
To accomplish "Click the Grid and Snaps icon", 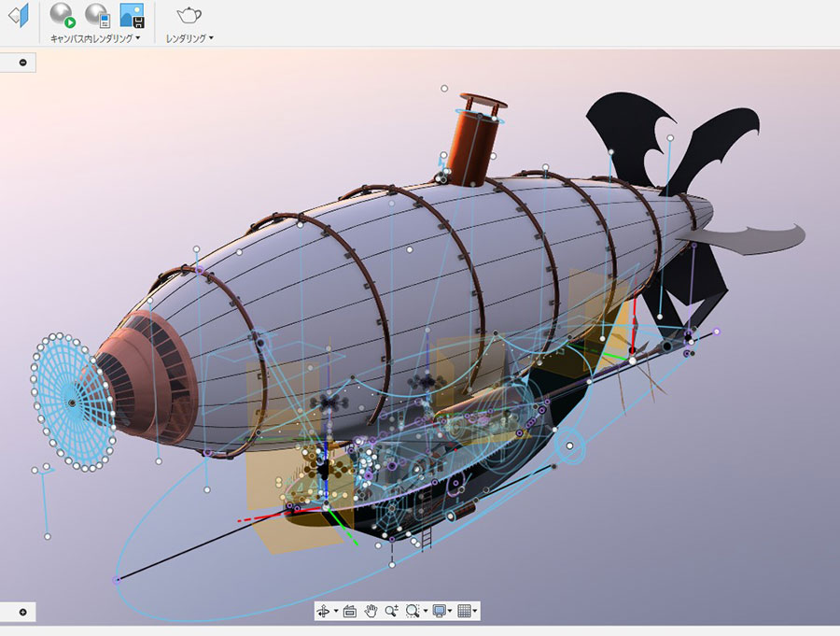I will tap(465, 611).
